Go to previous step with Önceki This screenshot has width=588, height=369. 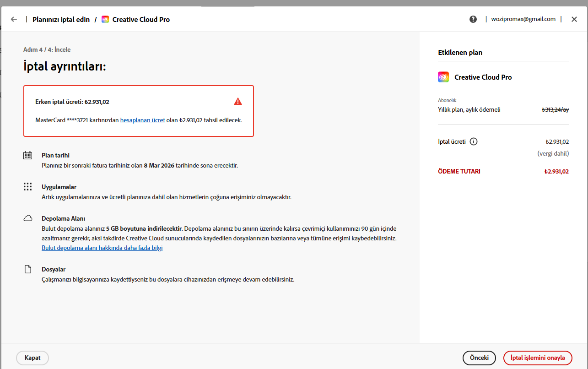[x=479, y=358]
